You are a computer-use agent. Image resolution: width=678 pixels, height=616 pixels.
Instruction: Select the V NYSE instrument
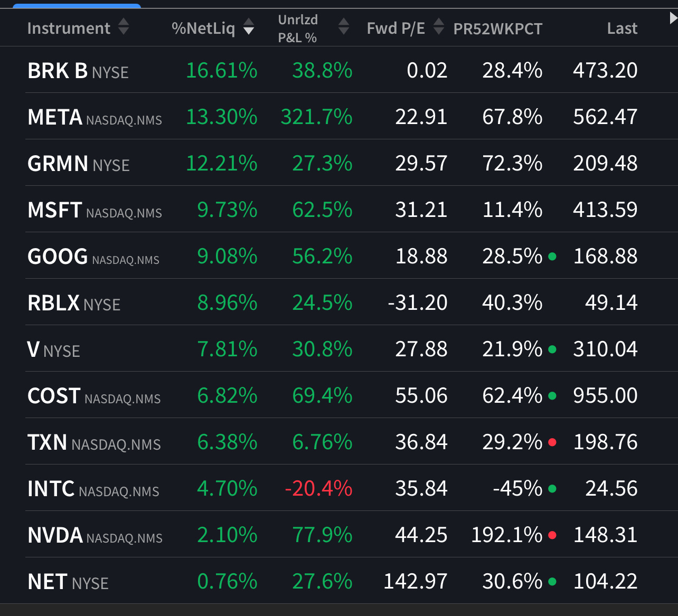coord(54,349)
